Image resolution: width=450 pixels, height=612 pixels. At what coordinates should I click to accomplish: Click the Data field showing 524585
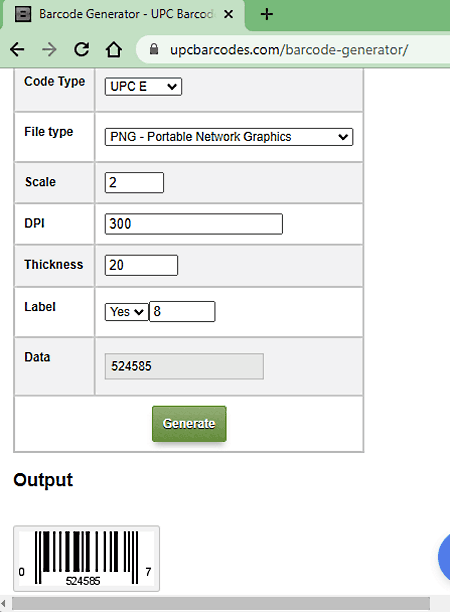pyautogui.click(x=184, y=366)
